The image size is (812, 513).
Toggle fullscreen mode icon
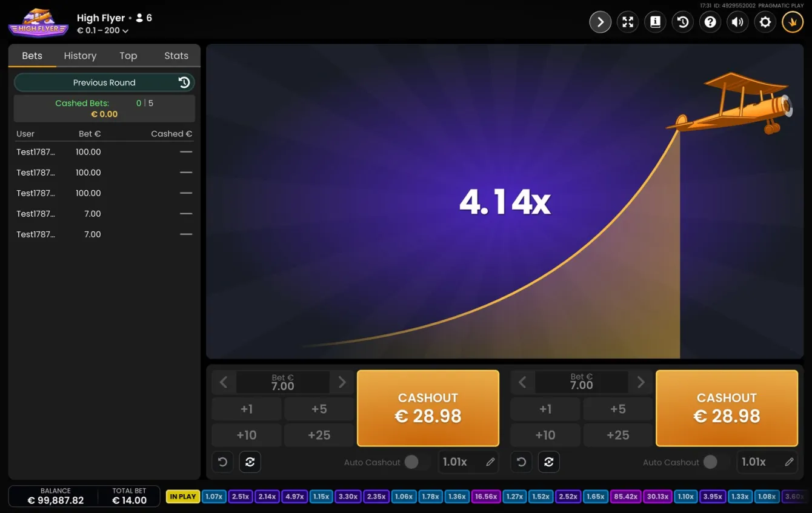tap(628, 22)
